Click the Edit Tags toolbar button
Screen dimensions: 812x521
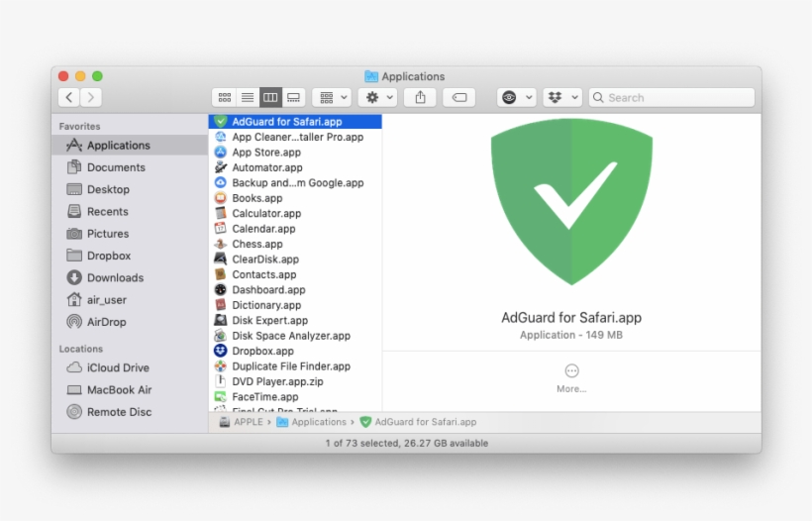coord(459,97)
